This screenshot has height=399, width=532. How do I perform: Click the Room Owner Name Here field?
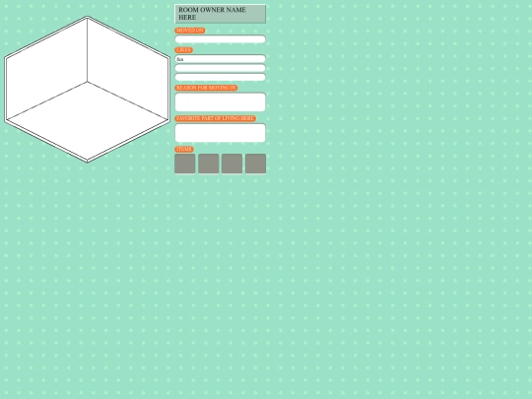pos(221,14)
